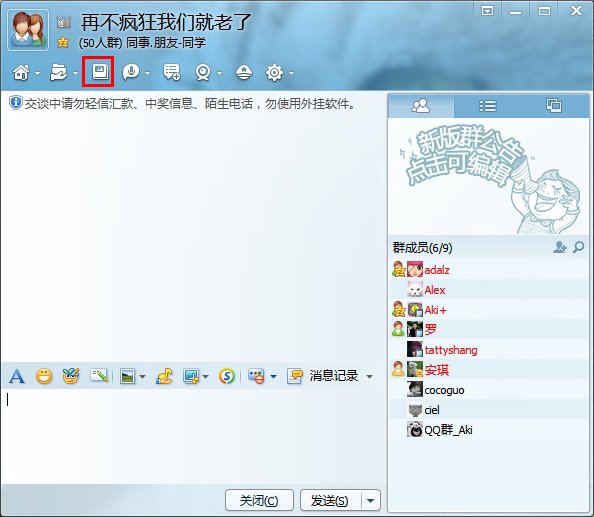Expand the send image dropdown arrow
The width and height of the screenshot is (594, 517).
point(142,376)
